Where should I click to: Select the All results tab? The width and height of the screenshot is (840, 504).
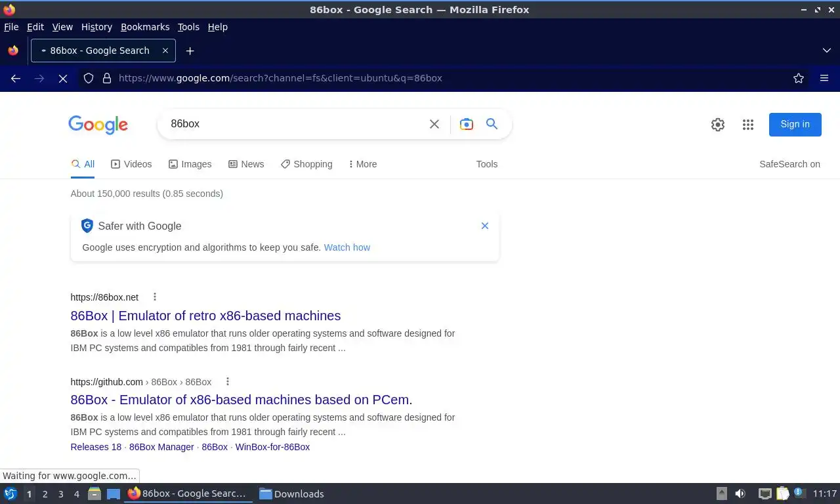click(83, 164)
